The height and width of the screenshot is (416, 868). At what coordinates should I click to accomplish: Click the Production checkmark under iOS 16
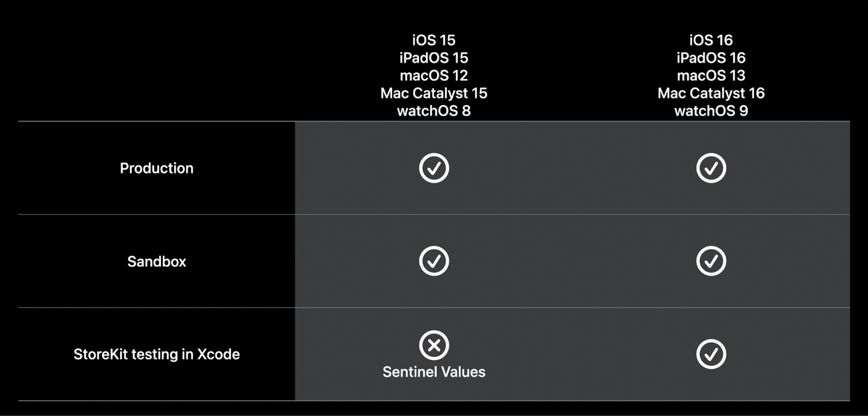coord(711,168)
